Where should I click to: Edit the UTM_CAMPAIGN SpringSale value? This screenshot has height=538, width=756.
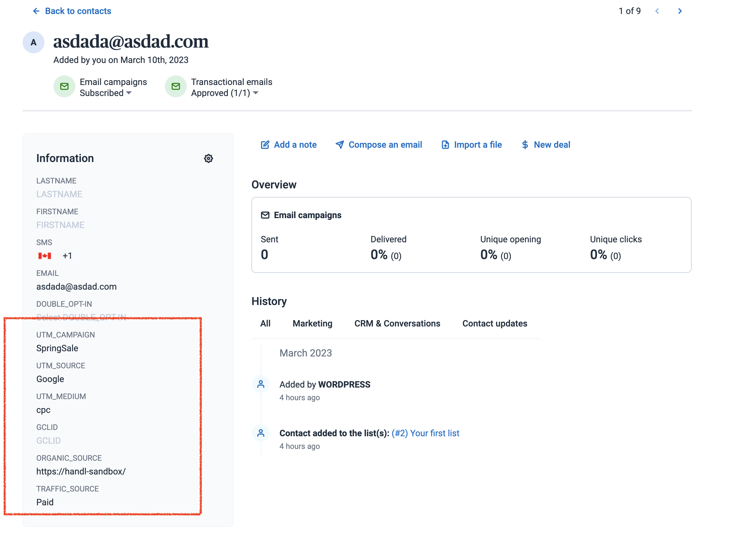pyautogui.click(x=57, y=348)
